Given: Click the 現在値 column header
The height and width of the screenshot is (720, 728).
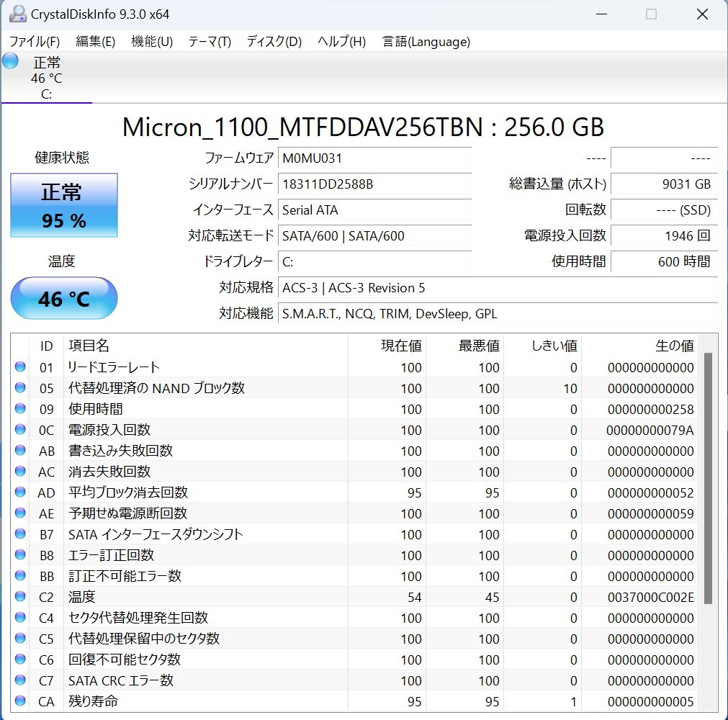Looking at the screenshot, I should click(x=387, y=346).
